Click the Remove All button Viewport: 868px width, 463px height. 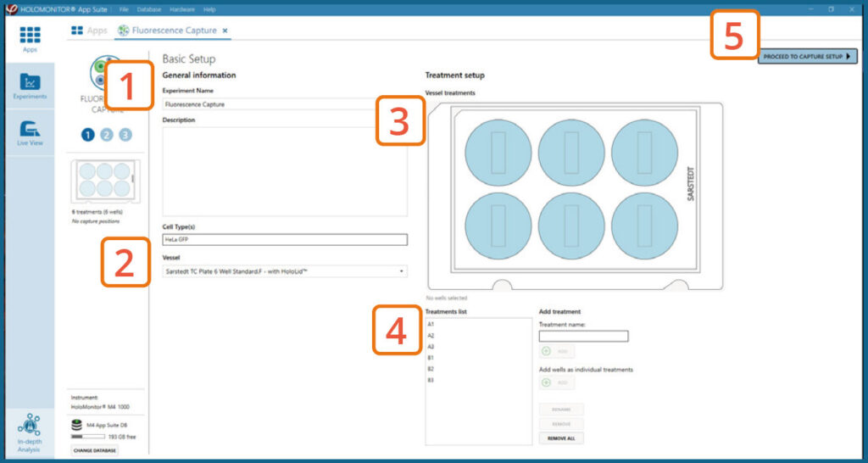[x=561, y=438]
